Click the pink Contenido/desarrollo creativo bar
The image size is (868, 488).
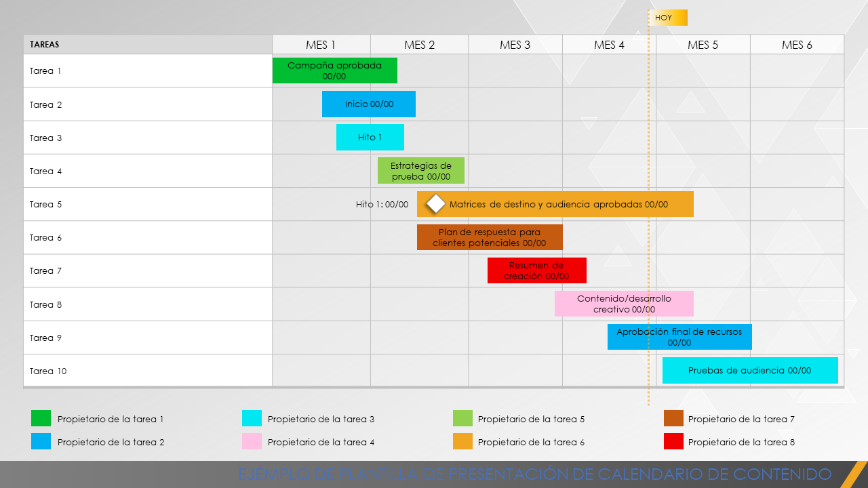tap(624, 304)
